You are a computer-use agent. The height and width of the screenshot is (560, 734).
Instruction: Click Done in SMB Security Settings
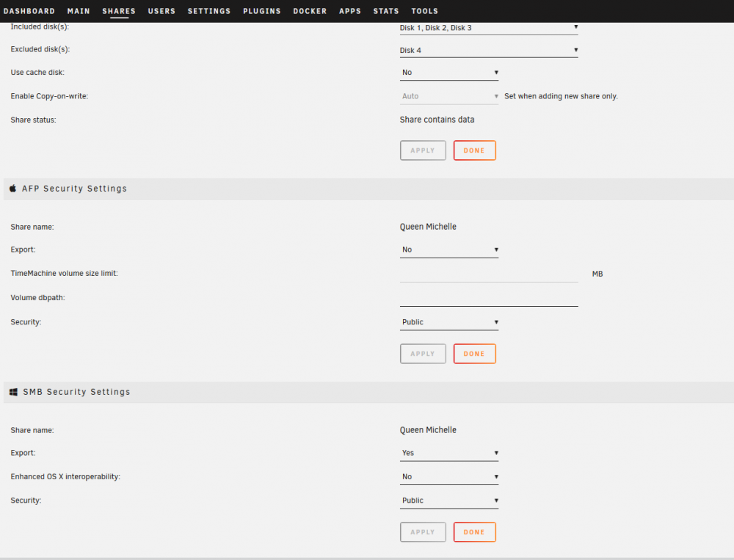pyautogui.click(x=474, y=532)
